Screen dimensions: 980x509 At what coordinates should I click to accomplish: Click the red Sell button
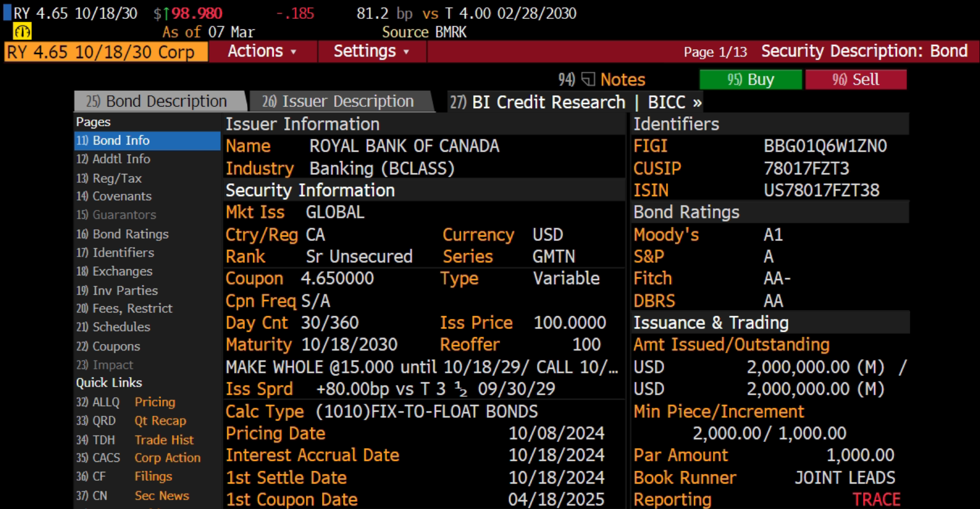(x=856, y=79)
